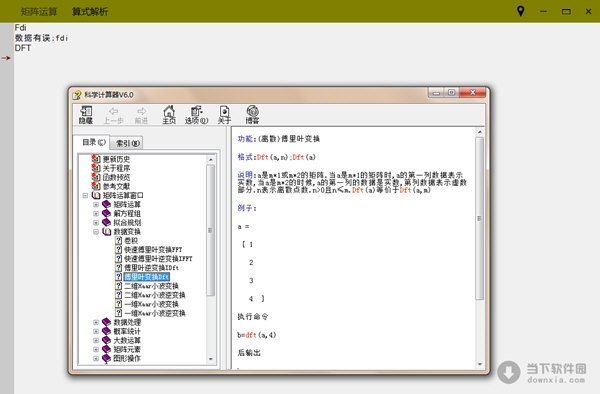Open the 矩阵运算 menu in main window
Viewport: 600px width, 394px height.
tap(39, 11)
